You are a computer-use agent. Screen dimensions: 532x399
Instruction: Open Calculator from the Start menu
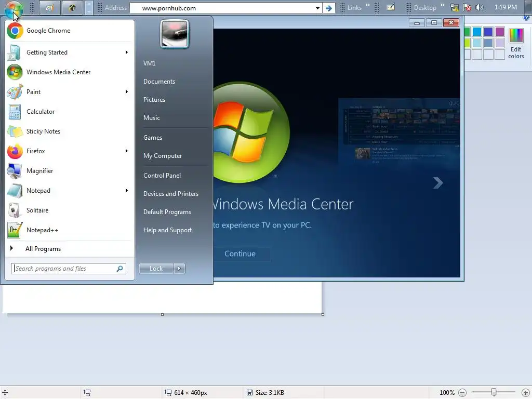click(69, 112)
